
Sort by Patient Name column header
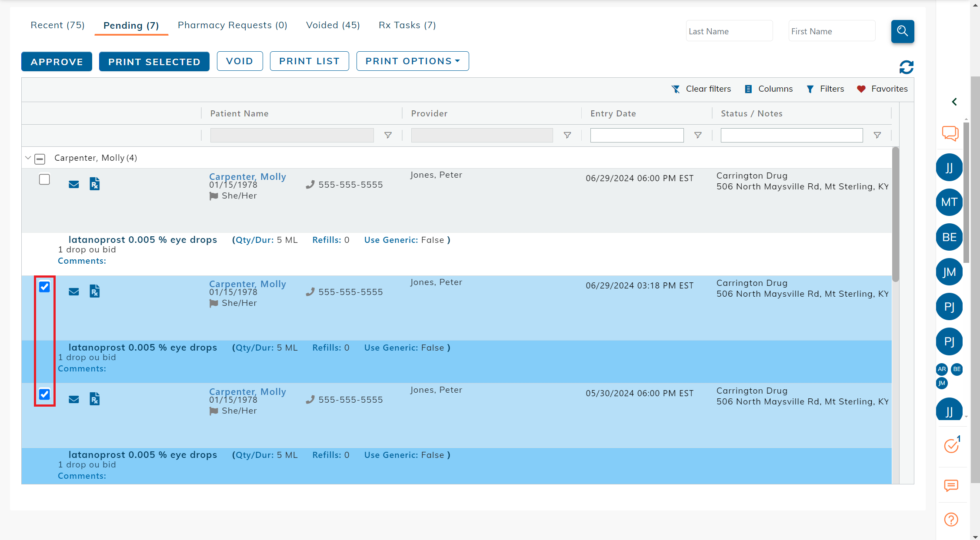coord(239,113)
